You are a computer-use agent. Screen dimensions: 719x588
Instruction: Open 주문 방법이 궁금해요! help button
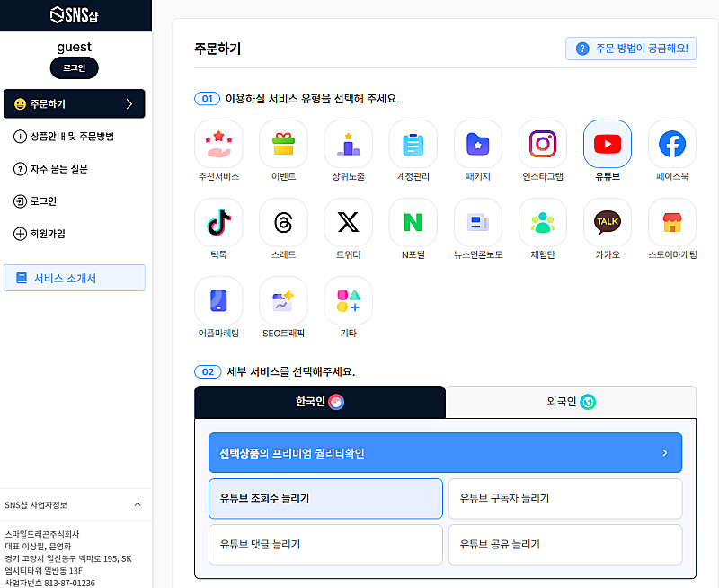(x=631, y=49)
